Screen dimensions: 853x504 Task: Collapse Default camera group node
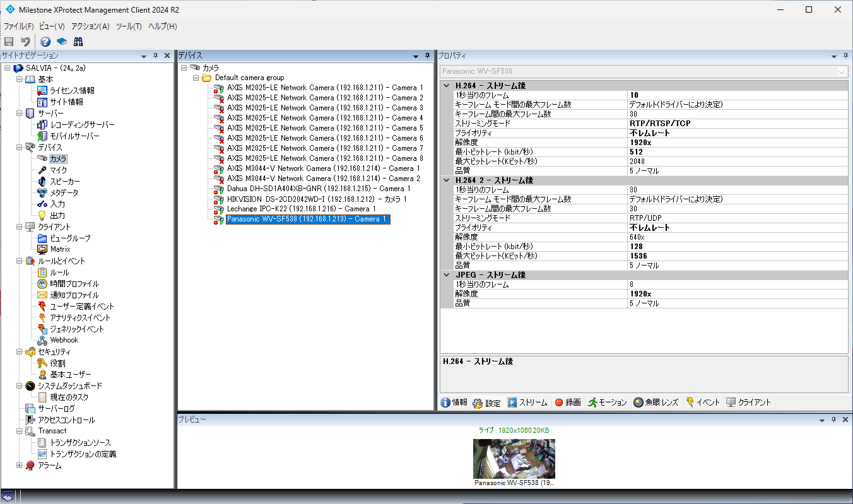point(196,78)
